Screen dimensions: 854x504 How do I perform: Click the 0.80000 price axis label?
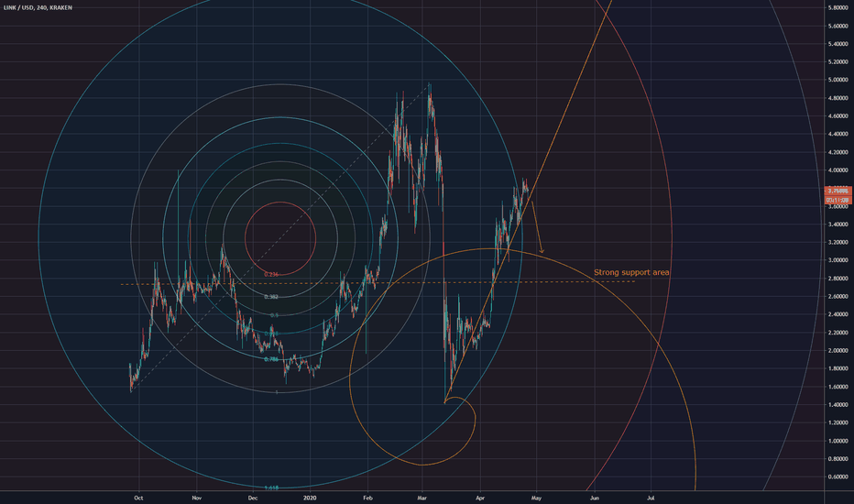click(838, 459)
